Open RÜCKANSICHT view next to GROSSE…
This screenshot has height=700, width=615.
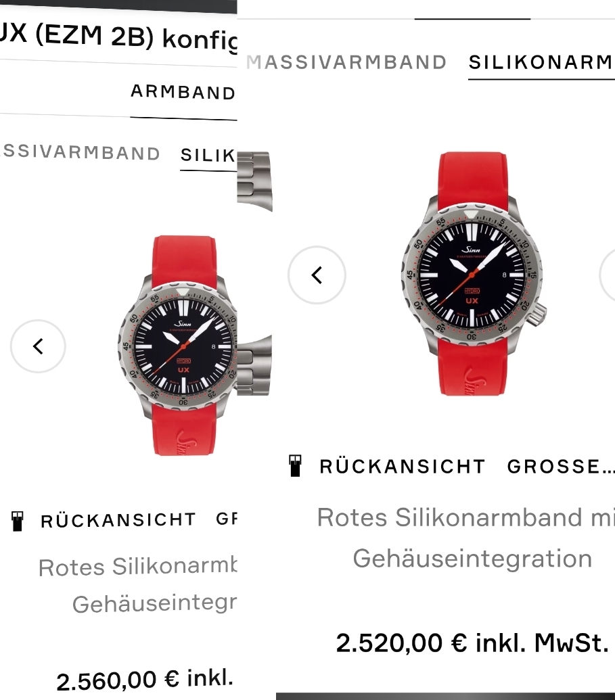(x=403, y=467)
